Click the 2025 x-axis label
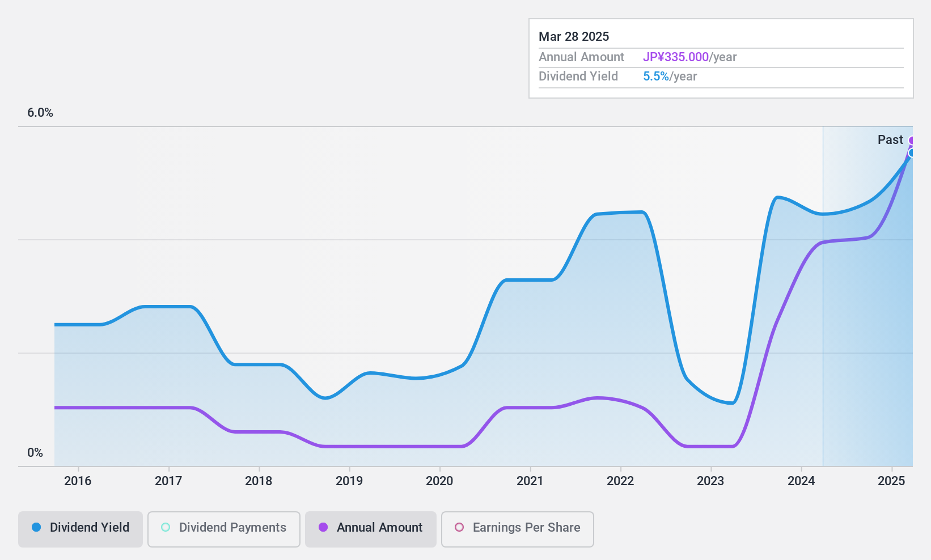Viewport: 931px width, 560px height. pos(891,481)
